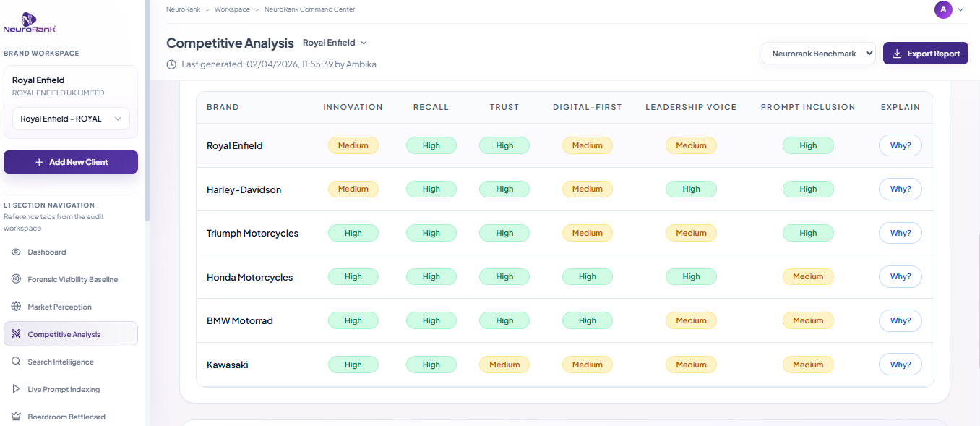Open Search Intelligence section
980x426 pixels.
[x=71, y=362]
